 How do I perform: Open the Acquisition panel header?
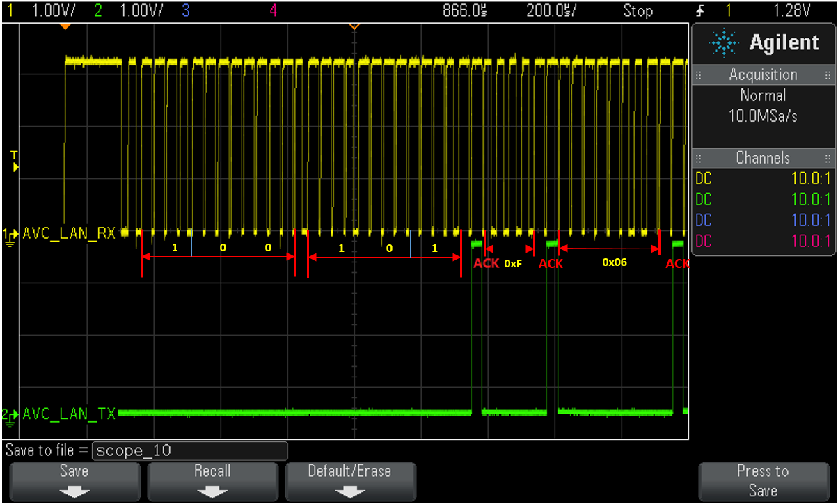pos(764,74)
